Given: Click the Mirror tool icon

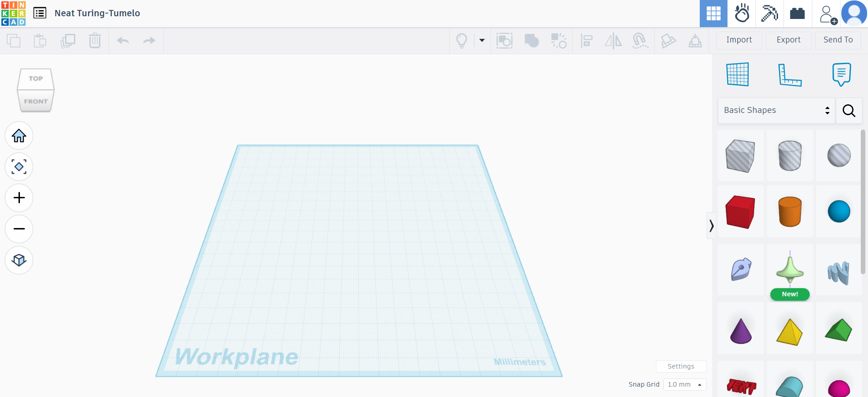Looking at the screenshot, I should pos(613,41).
